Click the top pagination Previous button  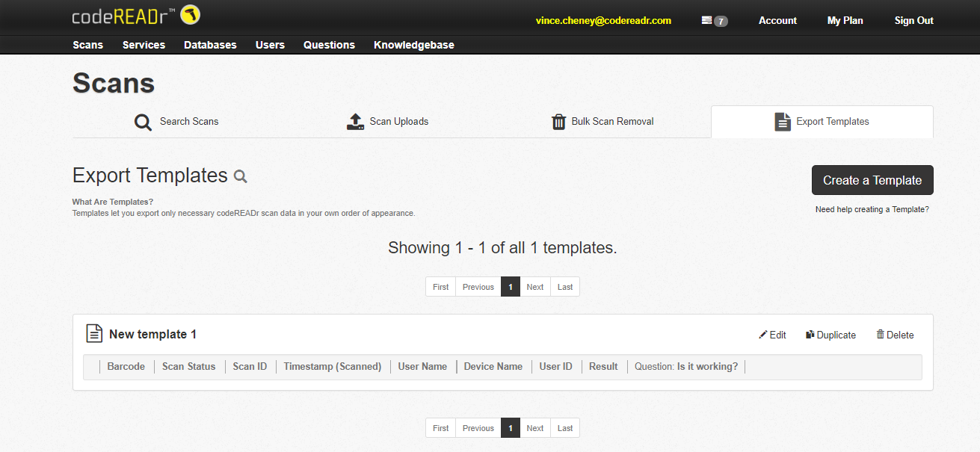tap(478, 287)
